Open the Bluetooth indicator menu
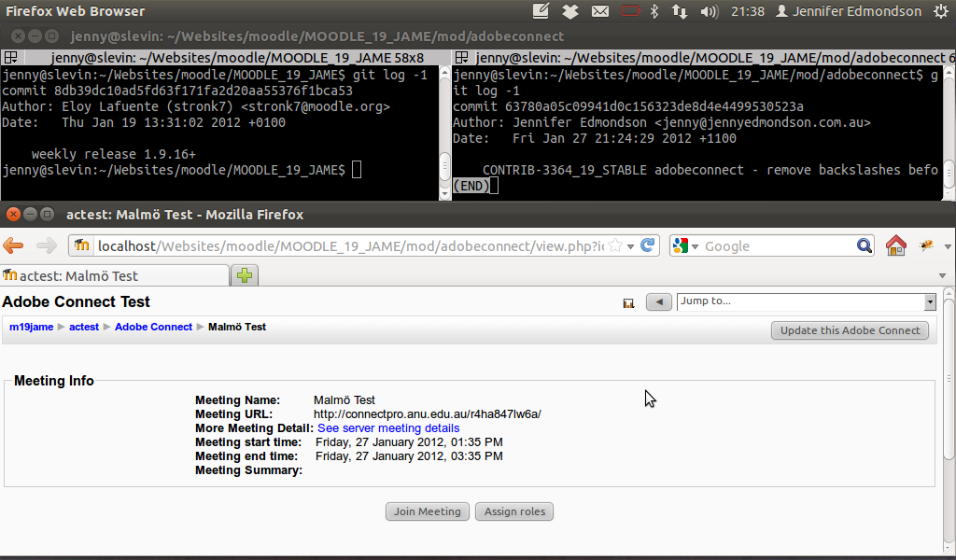This screenshot has width=956, height=560. click(x=654, y=11)
